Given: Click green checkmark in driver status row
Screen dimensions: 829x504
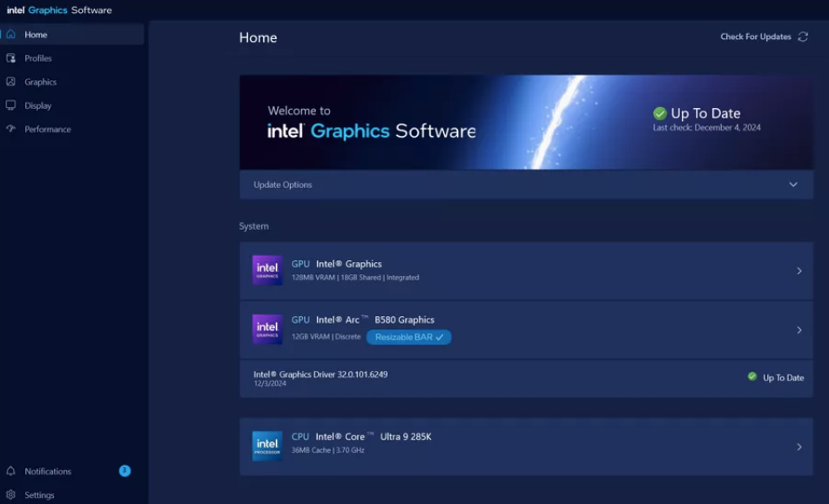Looking at the screenshot, I should [751, 377].
